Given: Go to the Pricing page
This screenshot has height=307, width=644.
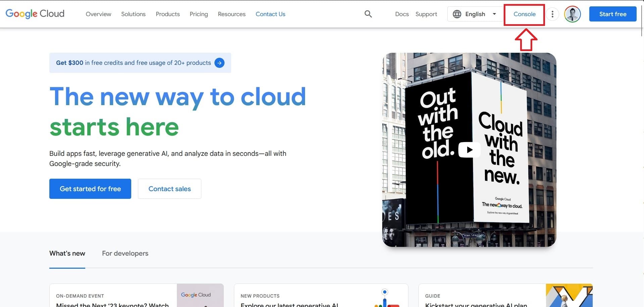Looking at the screenshot, I should (199, 14).
